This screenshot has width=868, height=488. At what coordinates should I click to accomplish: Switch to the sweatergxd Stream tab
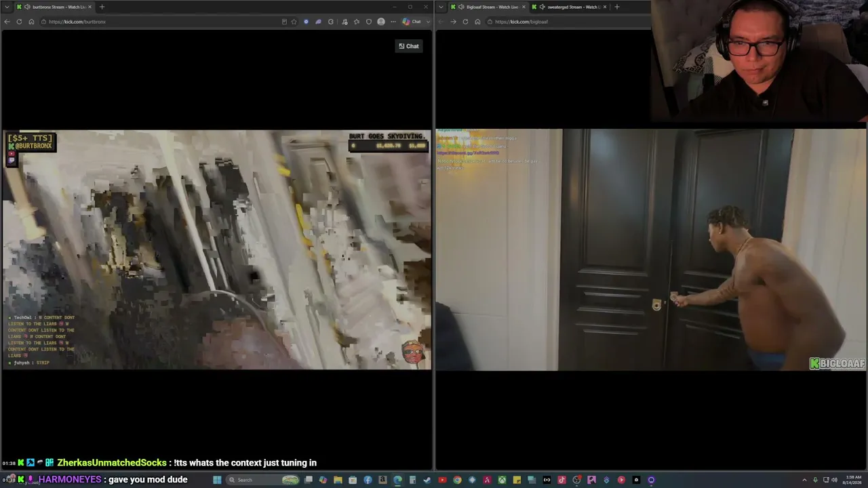point(570,7)
